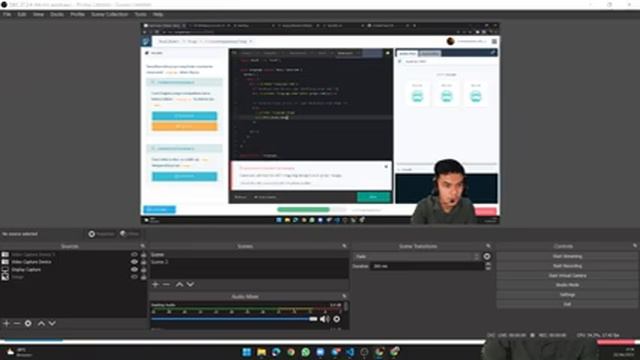Open WhatsApp from the taskbar
640x360 pixels.
pos(305,352)
